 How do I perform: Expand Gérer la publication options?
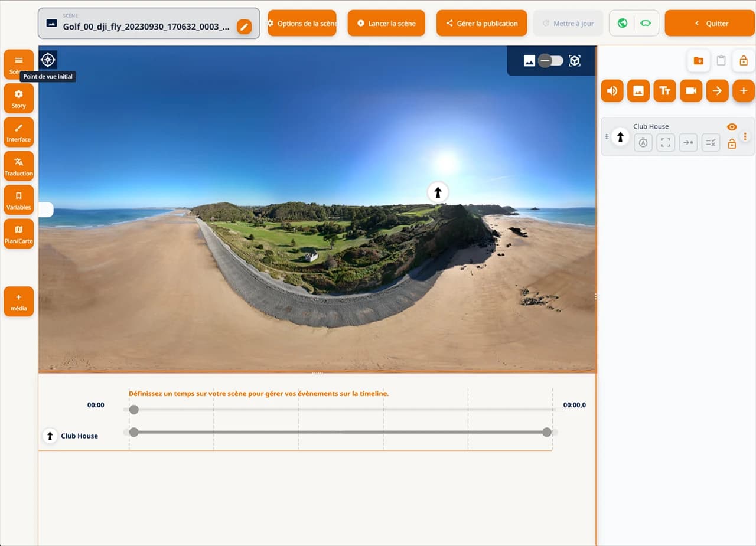click(x=481, y=23)
